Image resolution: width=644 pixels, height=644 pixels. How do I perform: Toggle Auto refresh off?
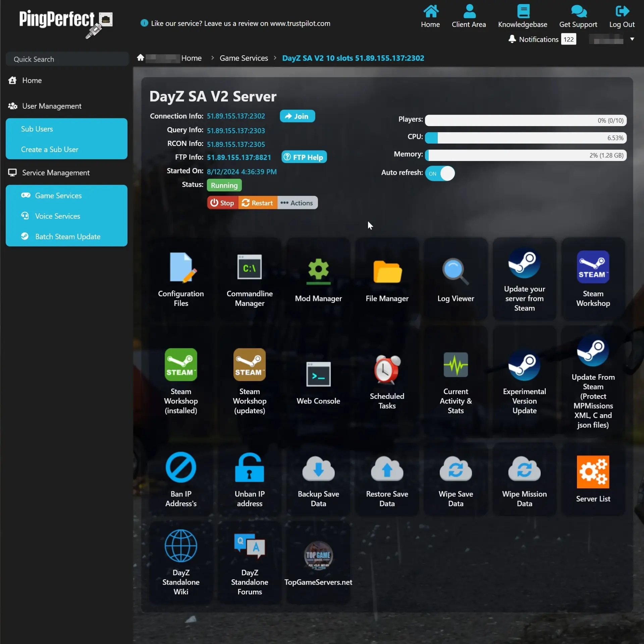pyautogui.click(x=440, y=173)
